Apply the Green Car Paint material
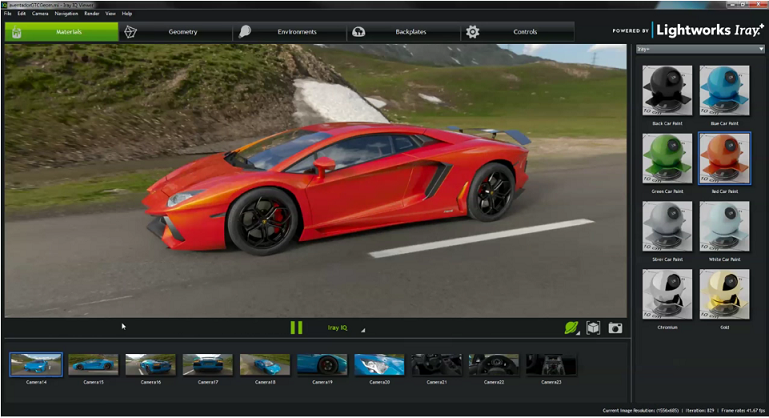 coord(667,158)
